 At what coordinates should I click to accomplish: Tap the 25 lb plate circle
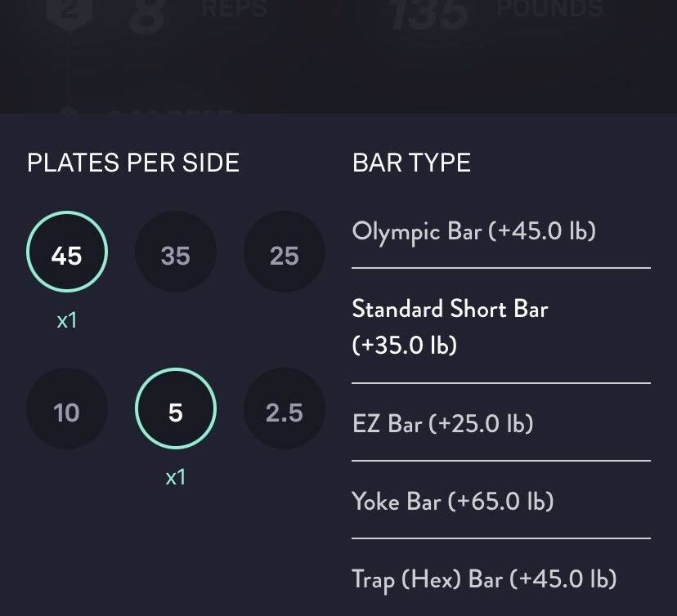[284, 256]
